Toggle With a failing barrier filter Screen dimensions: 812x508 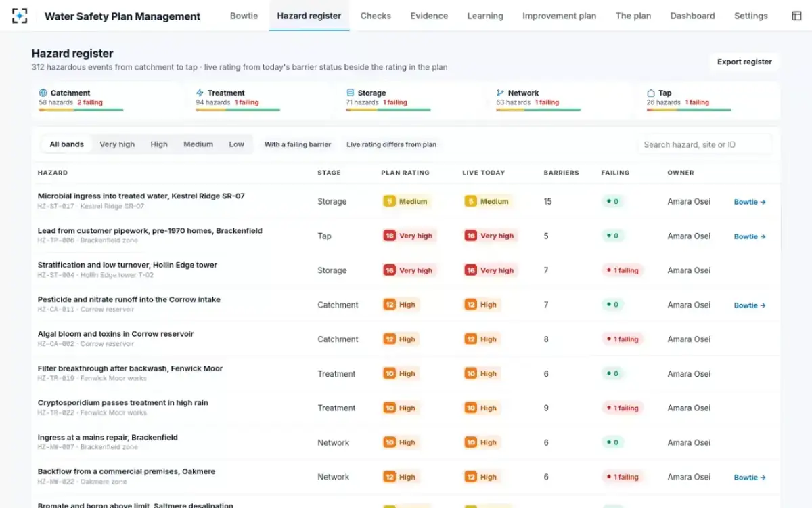tap(298, 144)
